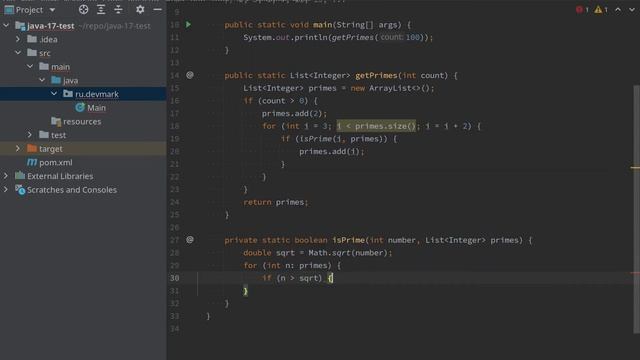Image resolution: width=640 pixels, height=360 pixels.
Task: Click highlighted i < primes.size() condition
Action: pos(376,126)
